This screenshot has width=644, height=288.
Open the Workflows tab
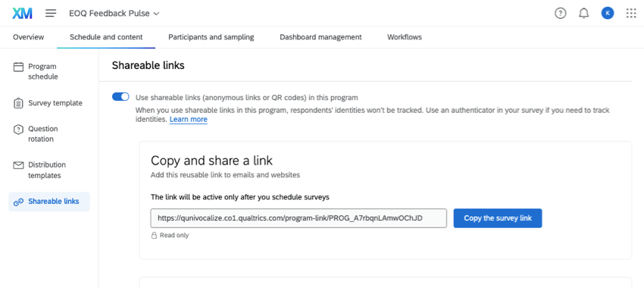(405, 37)
